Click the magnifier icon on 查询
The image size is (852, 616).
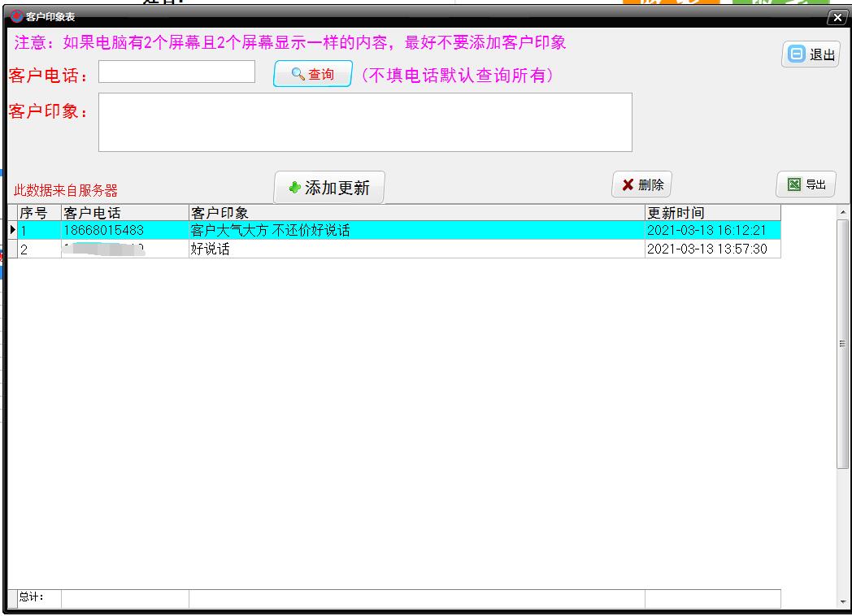pos(298,74)
